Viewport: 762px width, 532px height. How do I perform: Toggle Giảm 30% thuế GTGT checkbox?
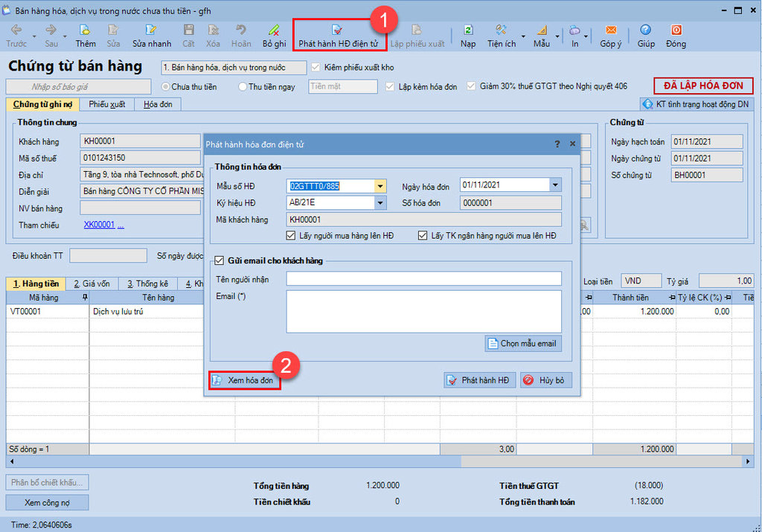471,86
